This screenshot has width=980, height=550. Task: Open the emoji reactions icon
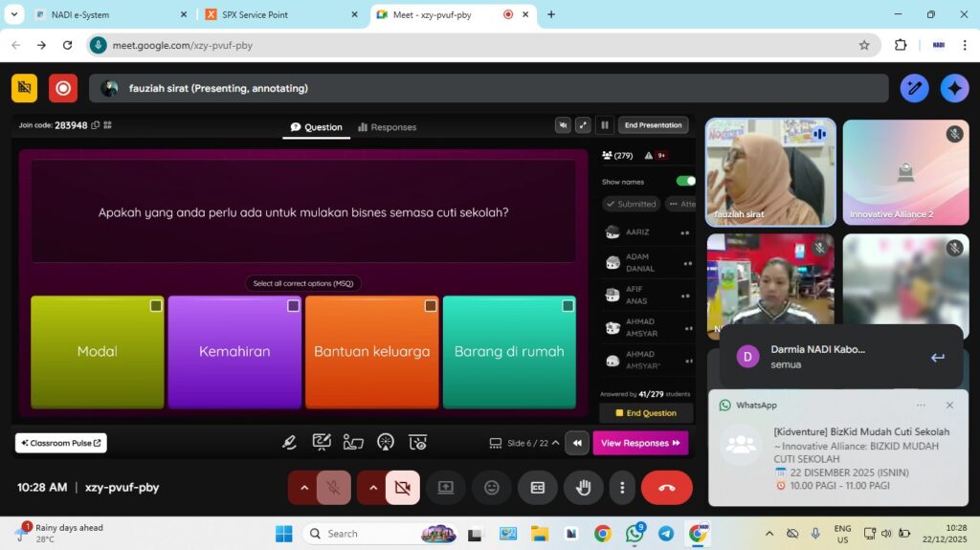(492, 487)
